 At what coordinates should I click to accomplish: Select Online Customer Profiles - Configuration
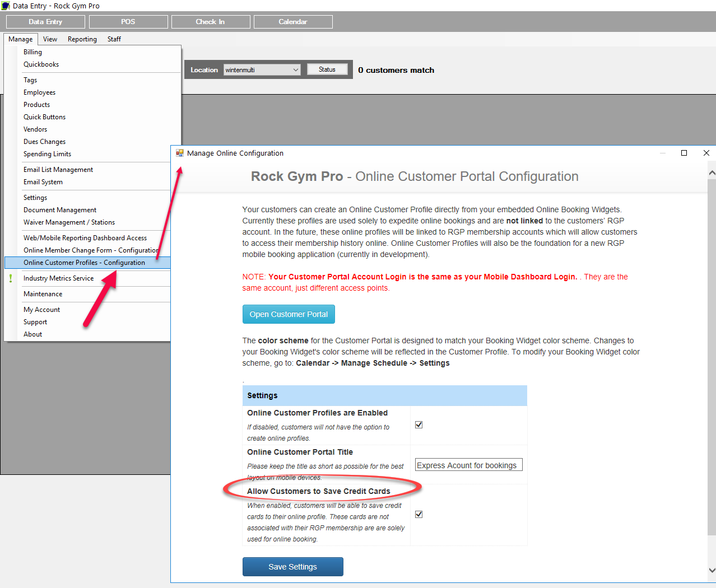click(87, 263)
